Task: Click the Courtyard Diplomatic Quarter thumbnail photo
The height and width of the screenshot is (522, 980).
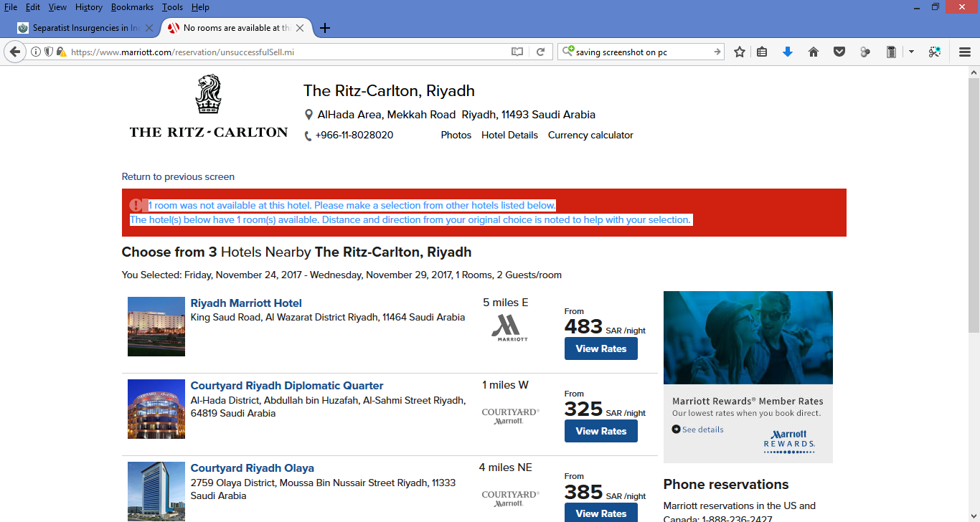Action: pyautogui.click(x=156, y=409)
